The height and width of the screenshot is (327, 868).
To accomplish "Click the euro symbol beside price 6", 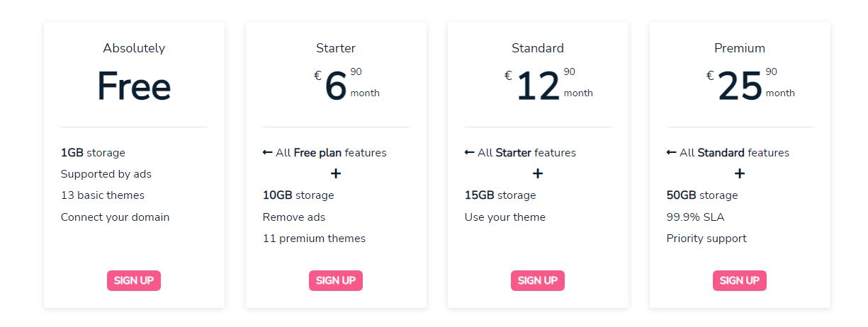I will click(x=318, y=76).
